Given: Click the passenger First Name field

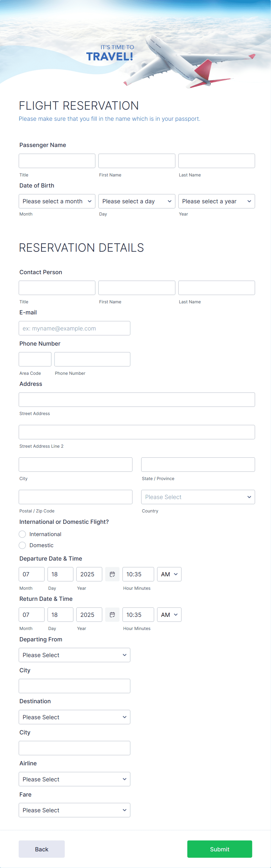Looking at the screenshot, I should (x=136, y=161).
